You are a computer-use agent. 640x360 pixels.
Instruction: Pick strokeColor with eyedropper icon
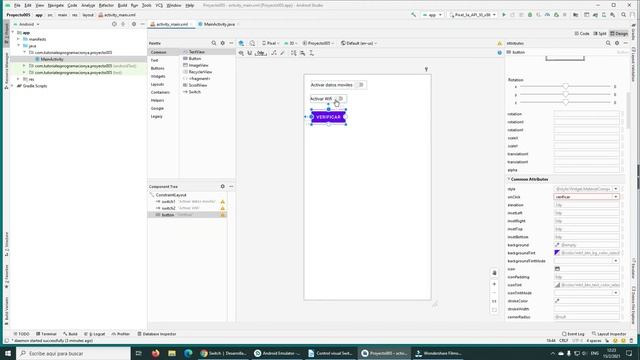pos(557,301)
